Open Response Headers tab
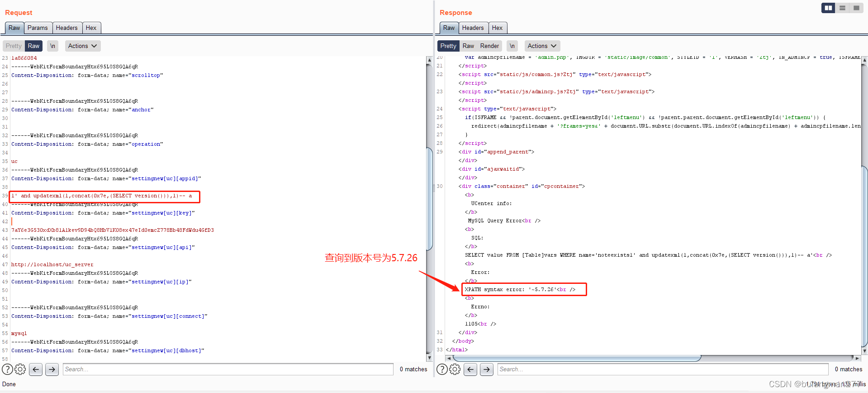This screenshot has height=393, width=868. point(473,28)
